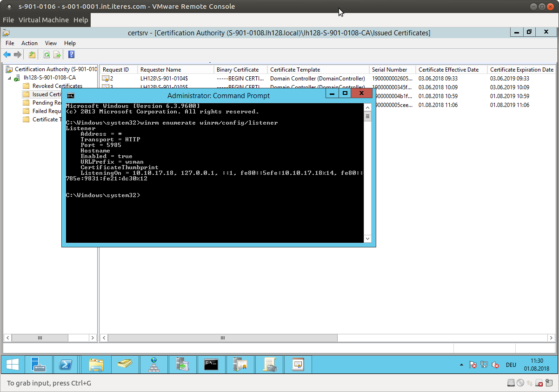559x392 pixels.
Task: Click the scroll and toolbox taskbar icon
Action: tap(269, 365)
